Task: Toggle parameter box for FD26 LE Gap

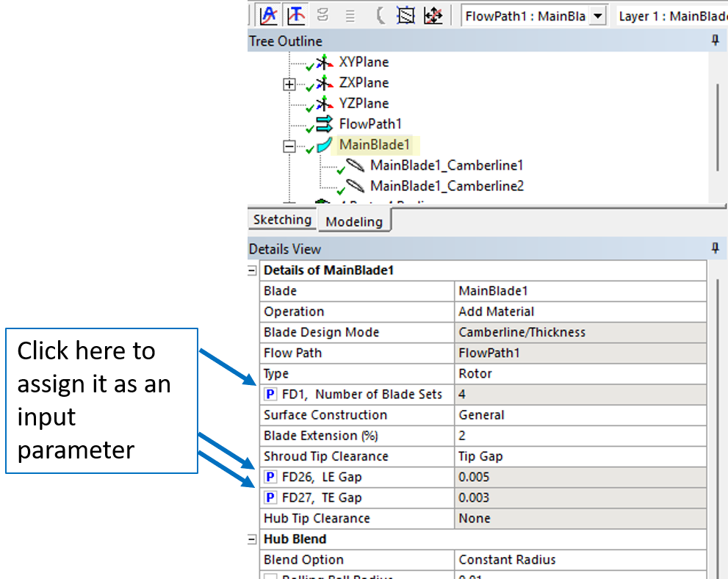Action: pyautogui.click(x=270, y=477)
